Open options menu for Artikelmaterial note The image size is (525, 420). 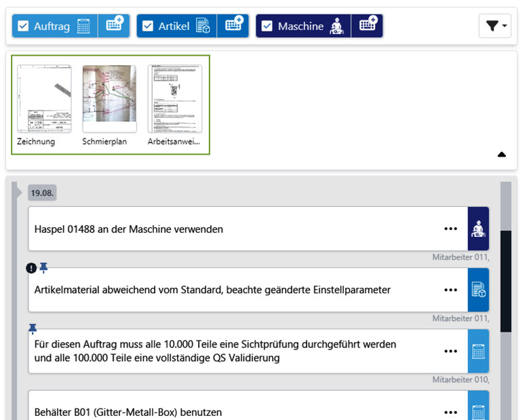tap(450, 290)
